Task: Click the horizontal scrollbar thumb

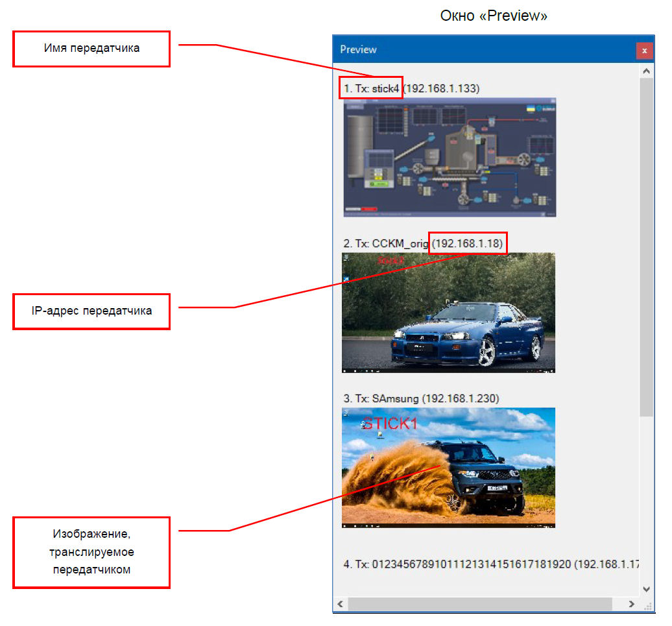Action: (480, 604)
